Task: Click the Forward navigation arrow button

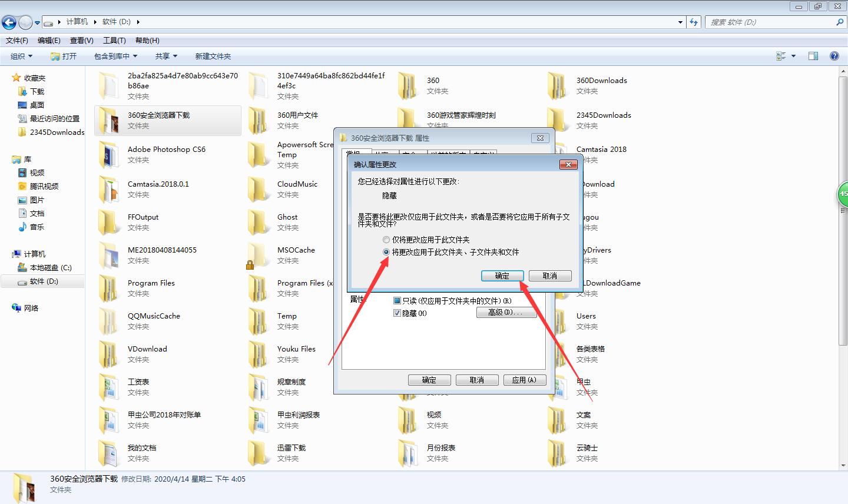Action: click(25, 22)
